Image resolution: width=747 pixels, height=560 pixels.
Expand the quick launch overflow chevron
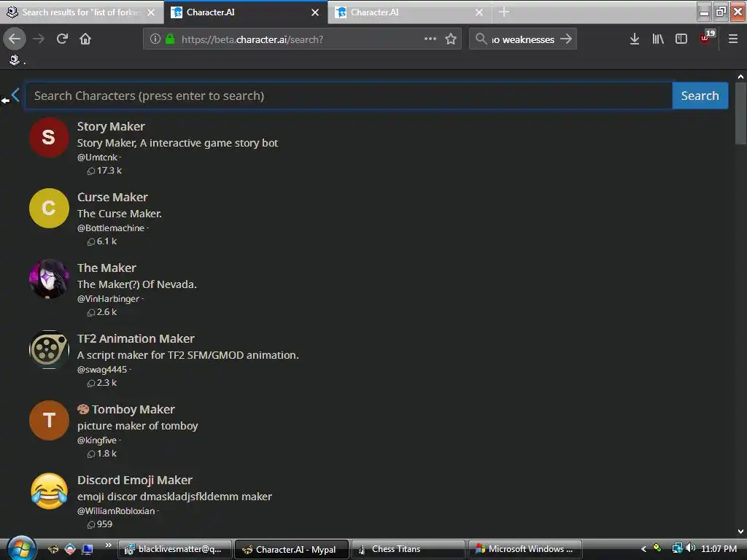[109, 545]
